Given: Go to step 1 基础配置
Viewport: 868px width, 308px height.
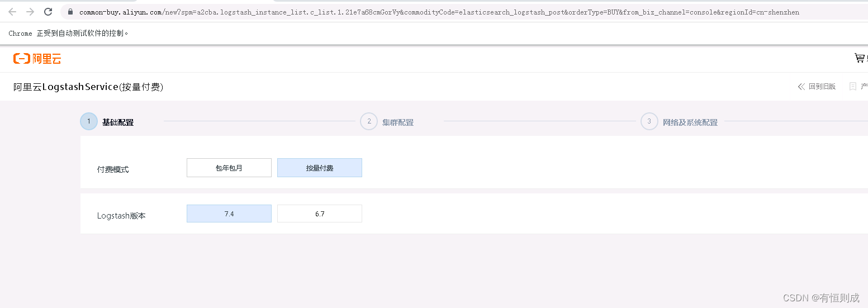Looking at the screenshot, I should pyautogui.click(x=107, y=122).
